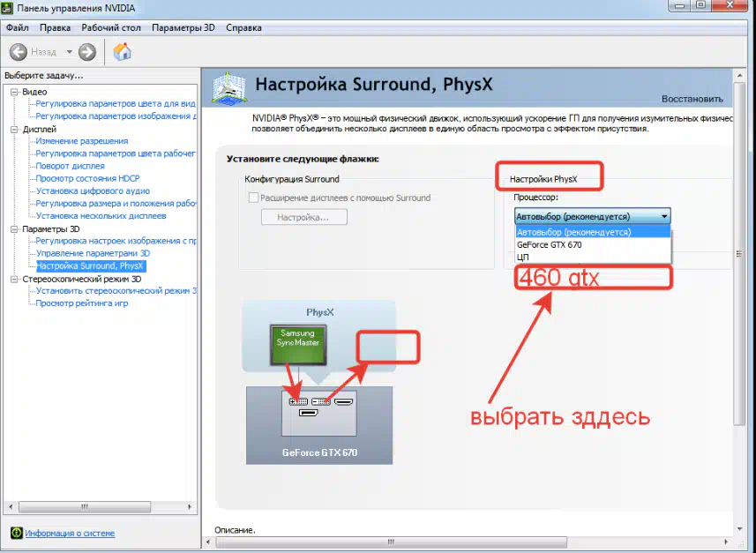Choose Автовыбор (рекомендуется) in the dropdown list
The width and height of the screenshot is (756, 553).
pyautogui.click(x=593, y=232)
